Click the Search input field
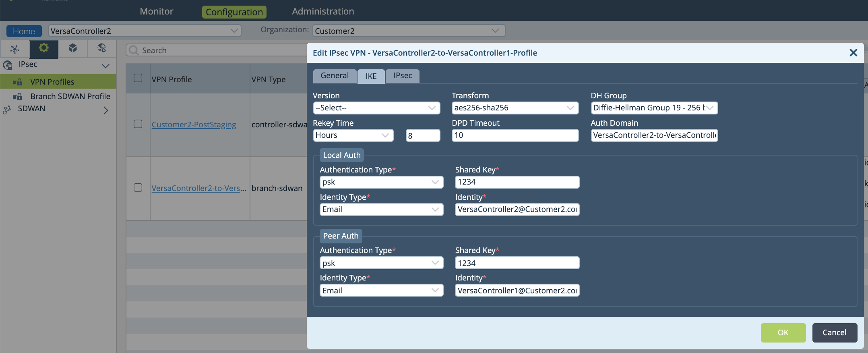The image size is (868, 353). (217, 50)
